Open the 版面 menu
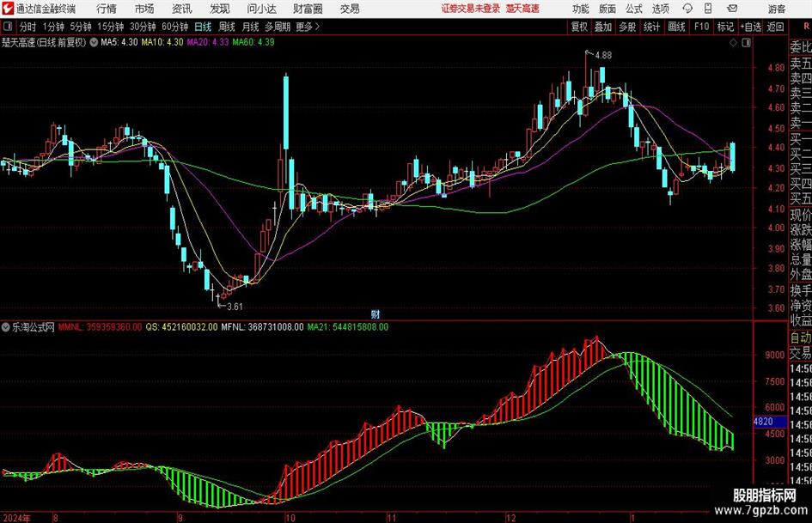The height and width of the screenshot is (523, 812). [607, 9]
